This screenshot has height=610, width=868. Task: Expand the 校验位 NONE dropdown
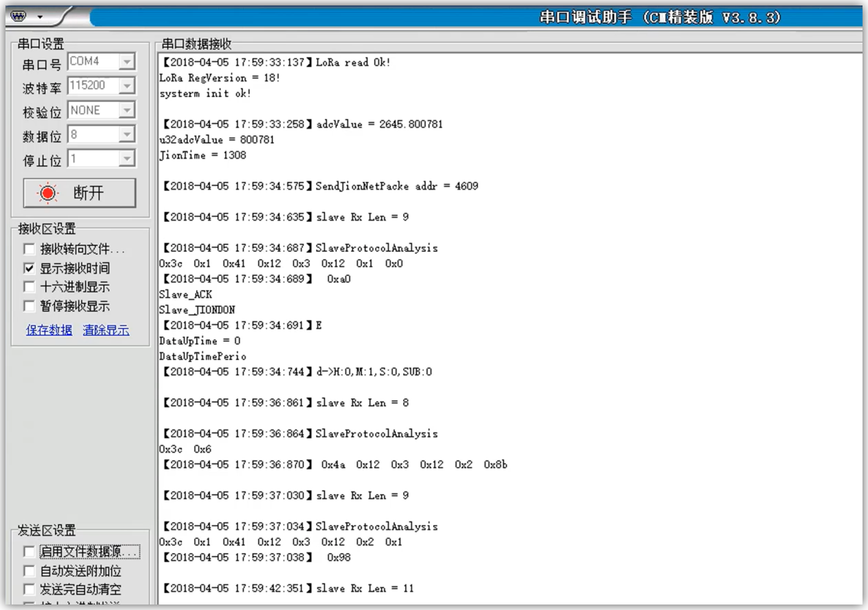point(127,110)
